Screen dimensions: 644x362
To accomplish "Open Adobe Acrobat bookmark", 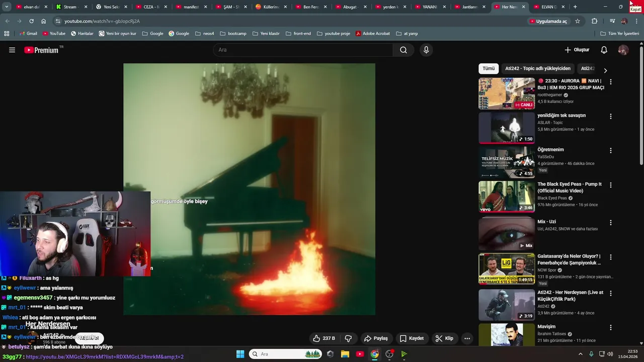I will click(373, 33).
